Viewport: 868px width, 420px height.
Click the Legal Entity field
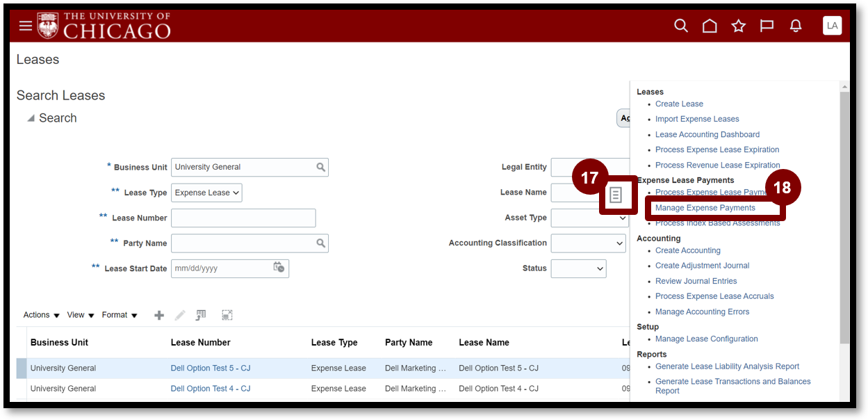pos(589,167)
